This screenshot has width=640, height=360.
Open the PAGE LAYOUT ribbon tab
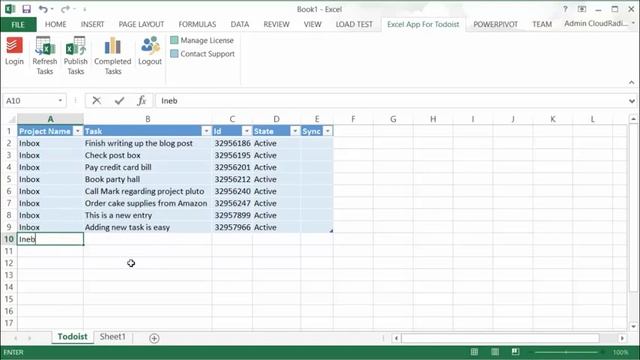pyautogui.click(x=141, y=24)
